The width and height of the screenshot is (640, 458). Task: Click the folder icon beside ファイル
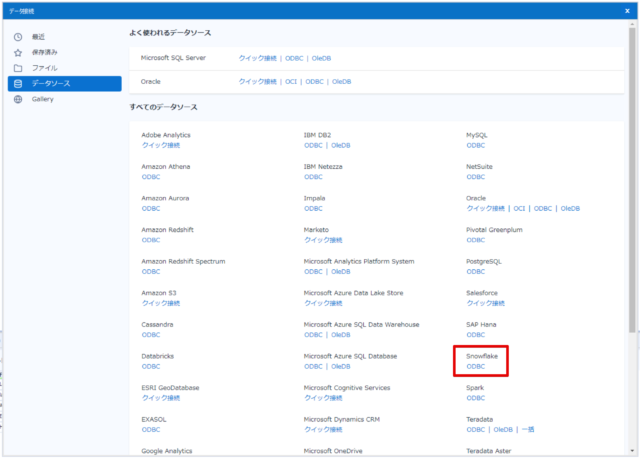(18, 68)
